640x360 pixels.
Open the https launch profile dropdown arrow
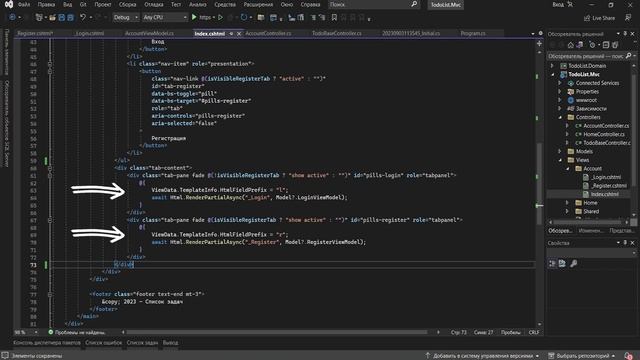coord(214,18)
